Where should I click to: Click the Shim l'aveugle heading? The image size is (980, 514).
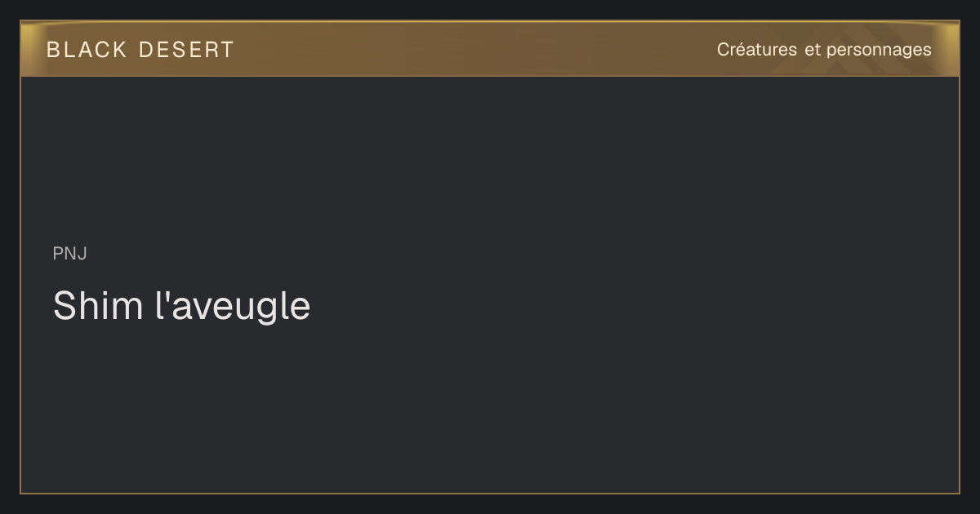pos(181,306)
